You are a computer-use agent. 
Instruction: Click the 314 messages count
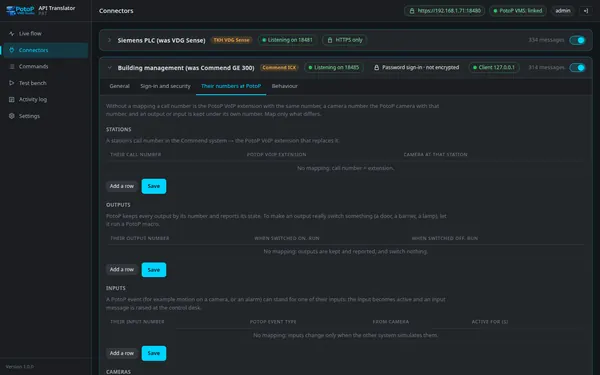click(x=546, y=68)
